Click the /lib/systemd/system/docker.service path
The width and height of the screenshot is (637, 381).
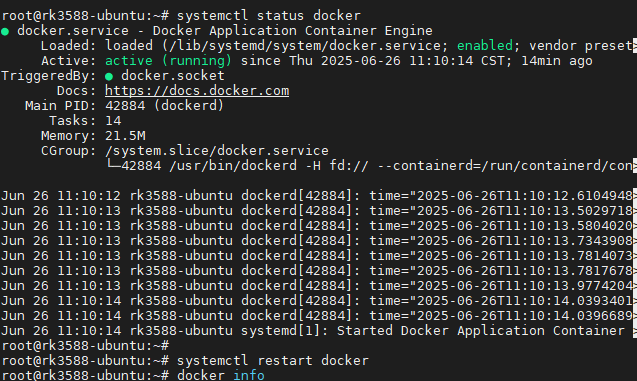[304, 45]
